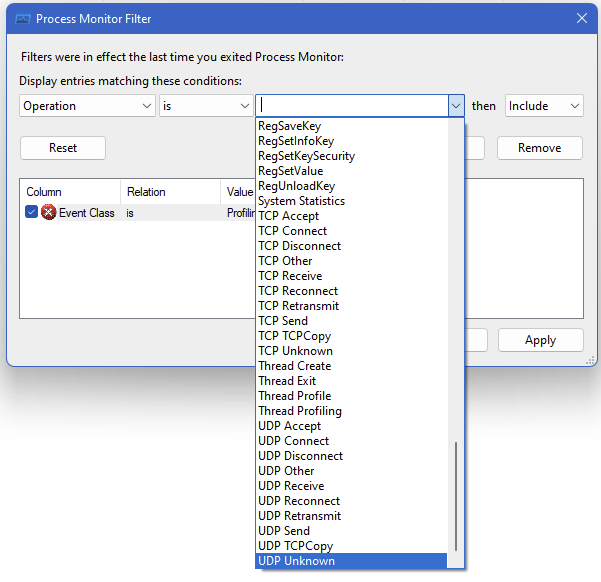
Task: Collapse the value dropdown arrow
Action: 456,106
